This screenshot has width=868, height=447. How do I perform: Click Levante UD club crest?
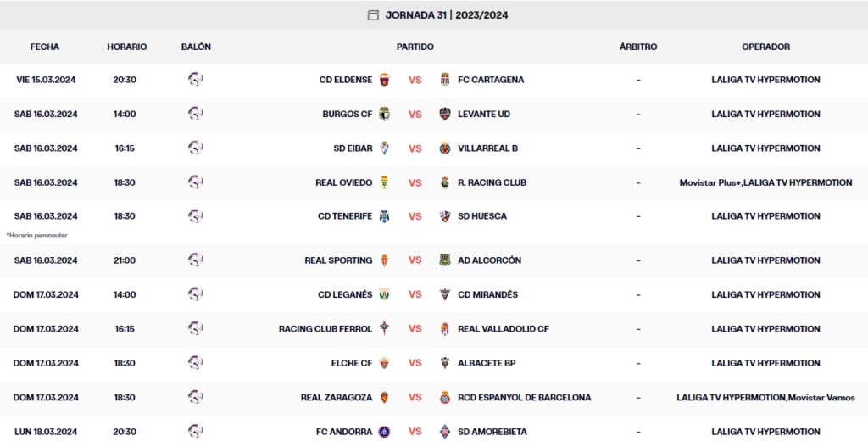(x=445, y=114)
